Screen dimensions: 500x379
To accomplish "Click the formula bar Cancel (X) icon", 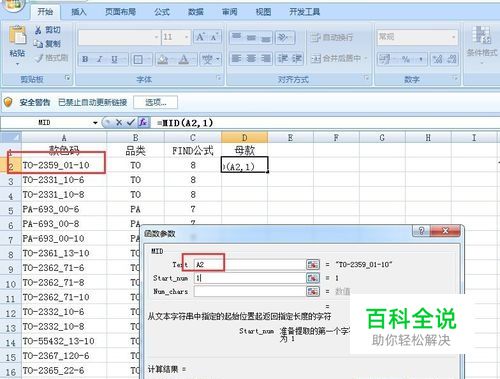I will click(x=119, y=123).
